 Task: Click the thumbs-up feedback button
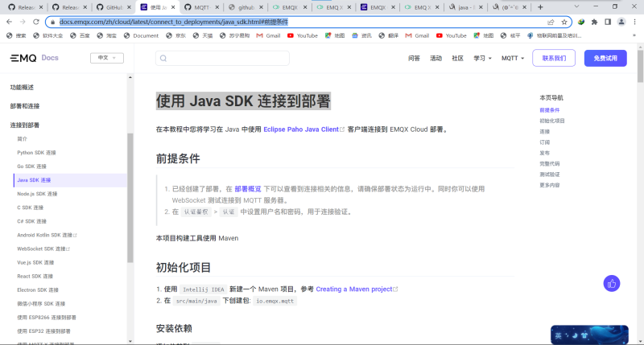pyautogui.click(x=612, y=283)
